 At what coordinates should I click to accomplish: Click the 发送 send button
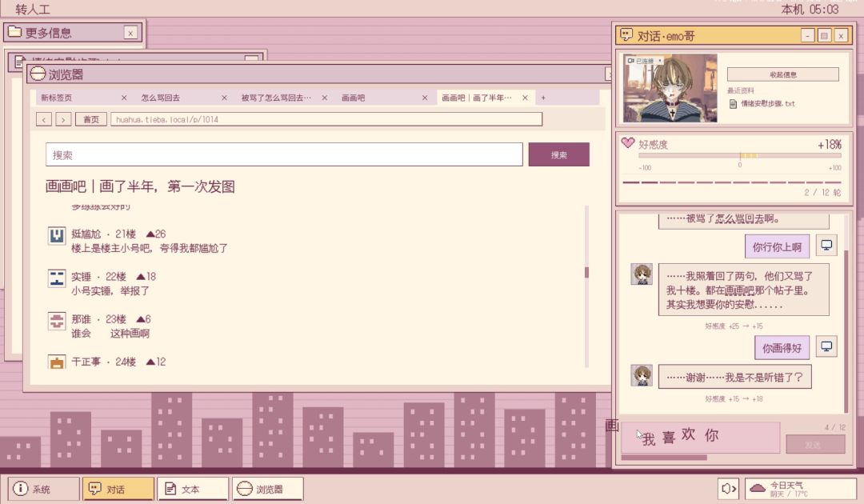click(x=815, y=444)
